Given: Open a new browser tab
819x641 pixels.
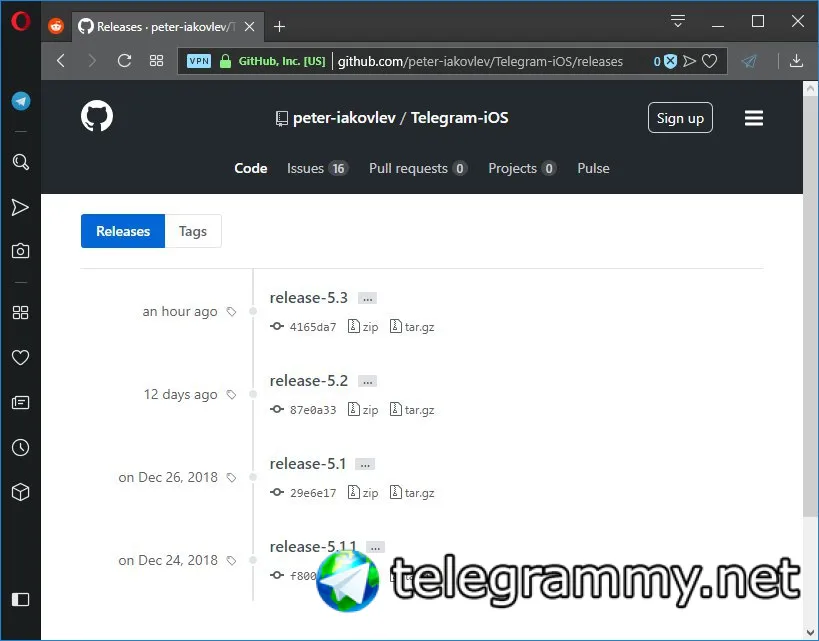Looking at the screenshot, I should pos(279,26).
